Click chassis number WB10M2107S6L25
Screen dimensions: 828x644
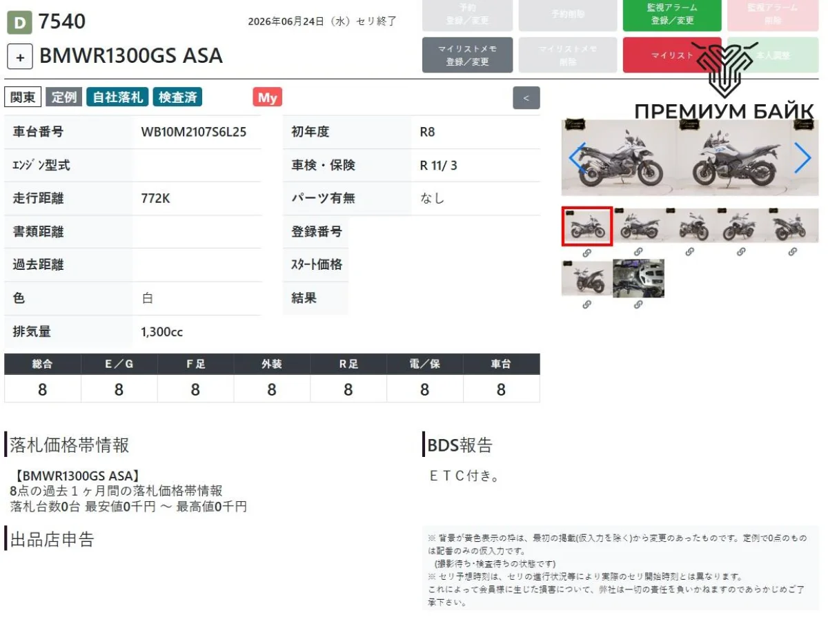(x=193, y=132)
